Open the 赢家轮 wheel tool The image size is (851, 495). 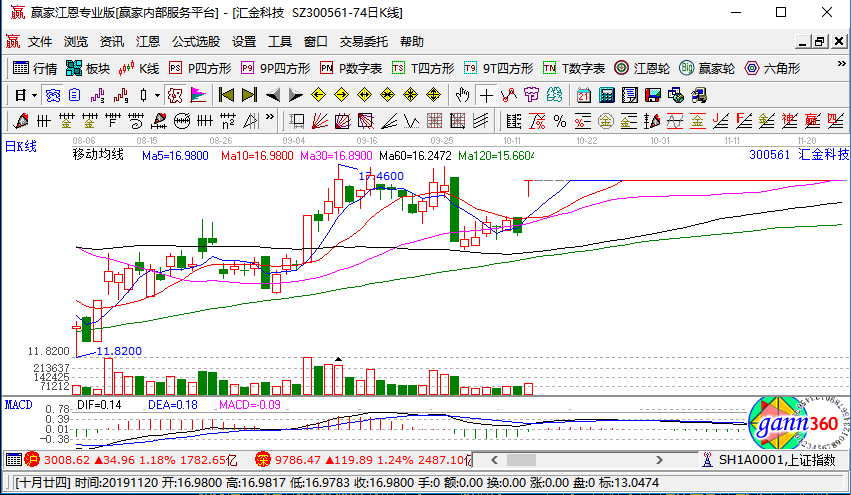click(707, 68)
